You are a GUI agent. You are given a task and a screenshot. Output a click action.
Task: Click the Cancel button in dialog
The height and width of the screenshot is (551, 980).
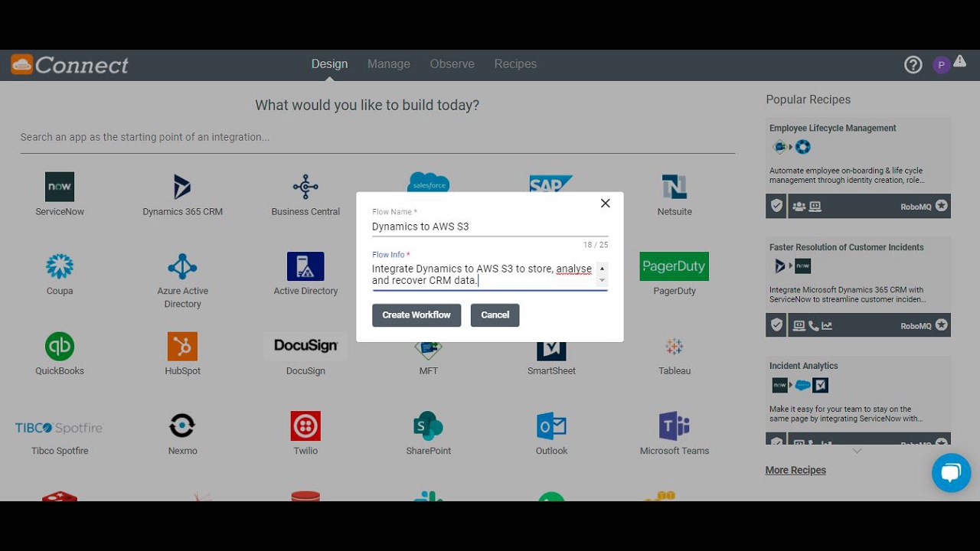[x=495, y=315]
